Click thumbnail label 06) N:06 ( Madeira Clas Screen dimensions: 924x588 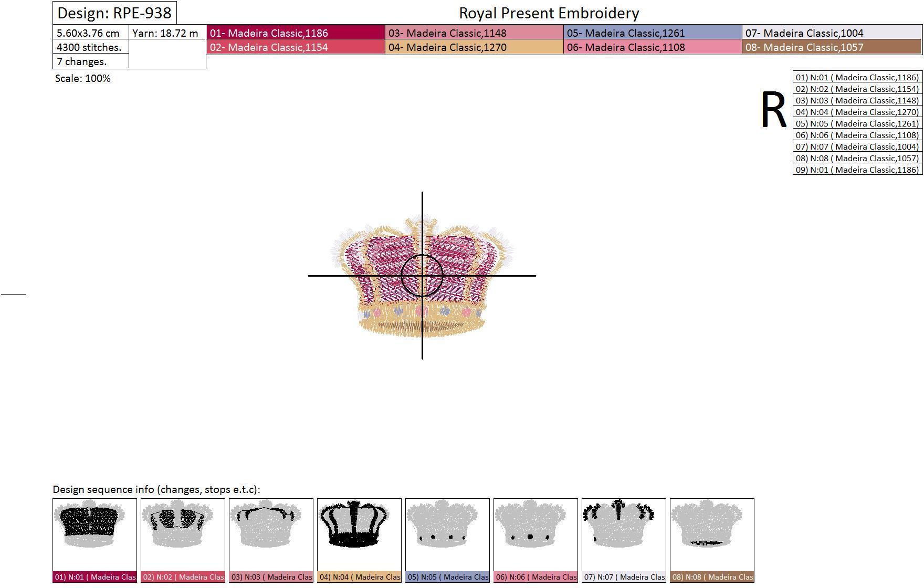[x=535, y=577]
